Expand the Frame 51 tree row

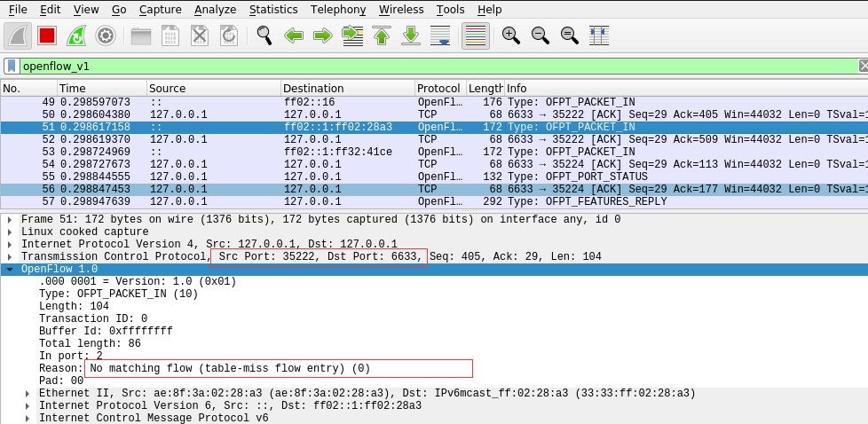(x=10, y=220)
